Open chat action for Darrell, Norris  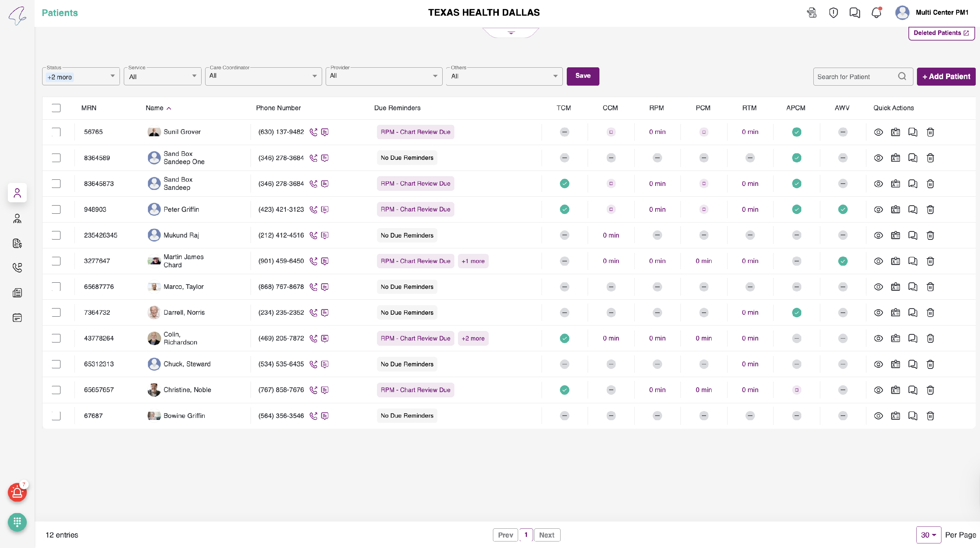coord(913,312)
